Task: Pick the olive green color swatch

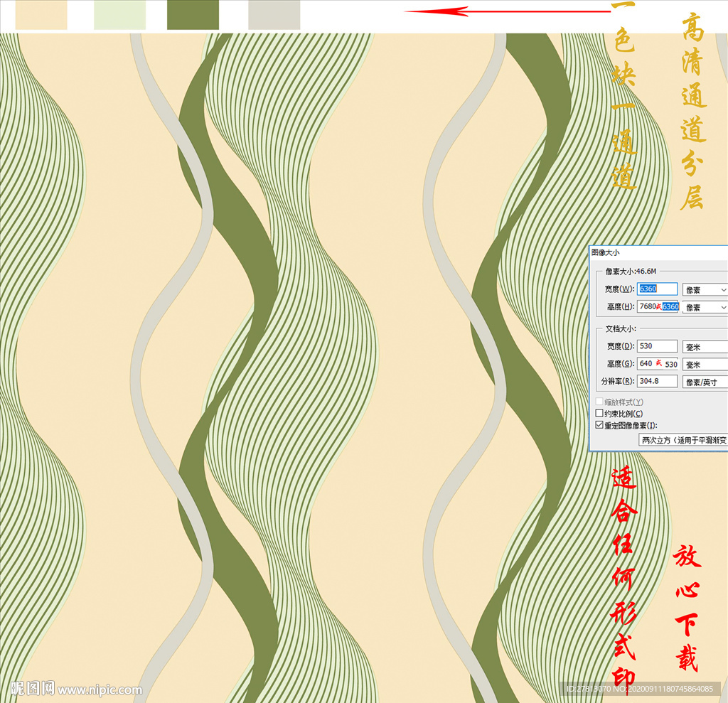Action: [193, 15]
